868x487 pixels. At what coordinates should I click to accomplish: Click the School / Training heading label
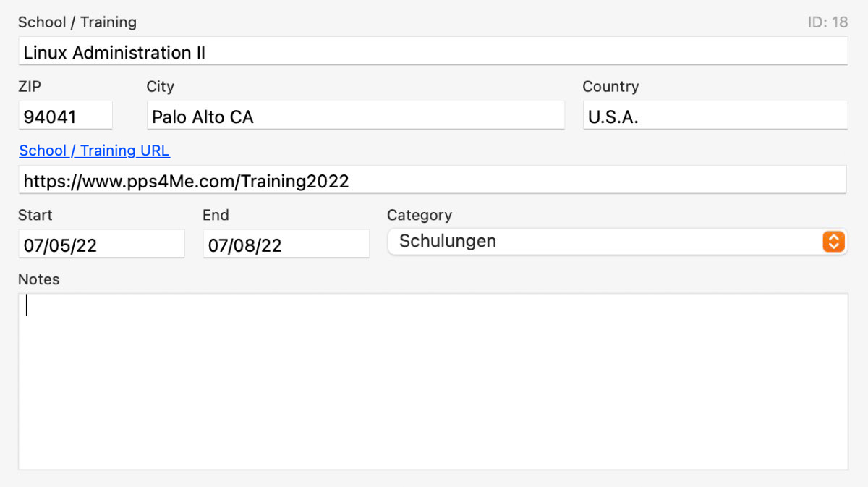click(77, 22)
